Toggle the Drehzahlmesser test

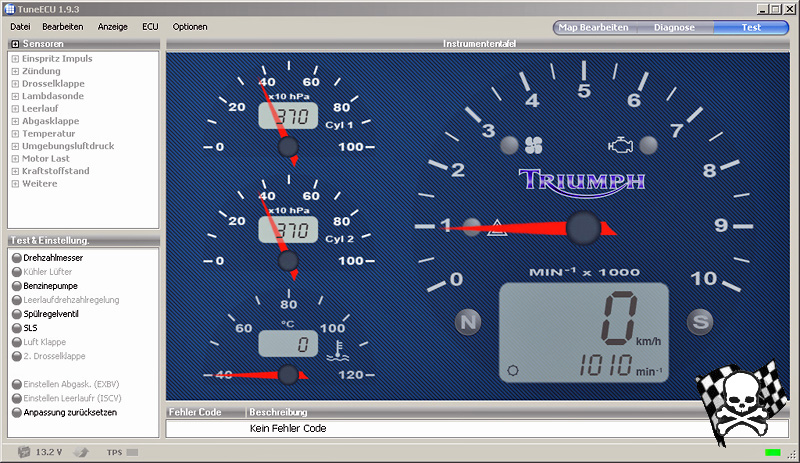point(17,258)
